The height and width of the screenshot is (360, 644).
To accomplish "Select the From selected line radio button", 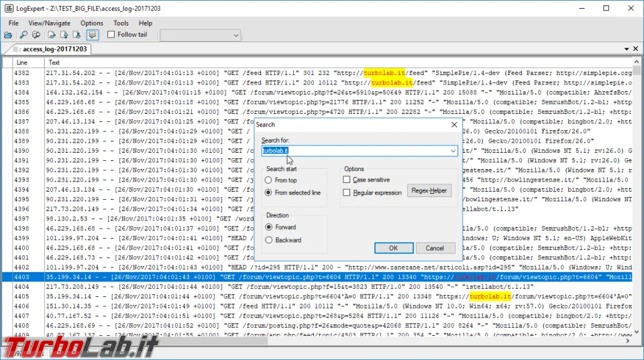I will tap(268, 192).
